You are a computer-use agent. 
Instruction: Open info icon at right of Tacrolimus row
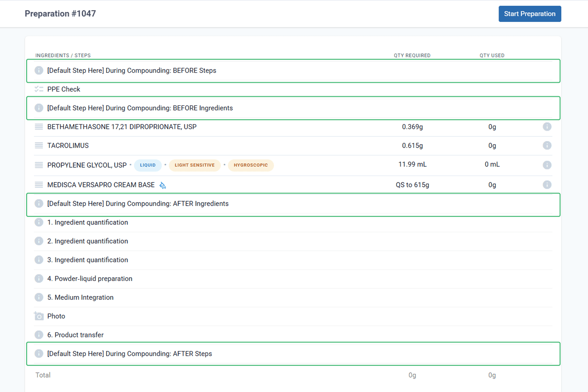[547, 145]
